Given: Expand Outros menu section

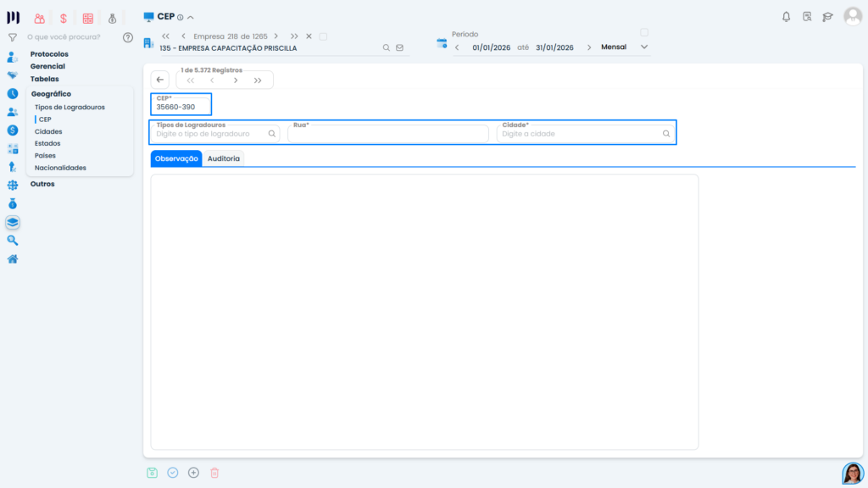Looking at the screenshot, I should [42, 184].
